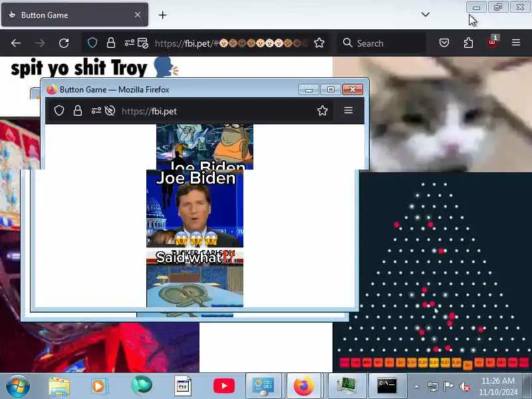Open the Windows Start orb

click(x=18, y=386)
